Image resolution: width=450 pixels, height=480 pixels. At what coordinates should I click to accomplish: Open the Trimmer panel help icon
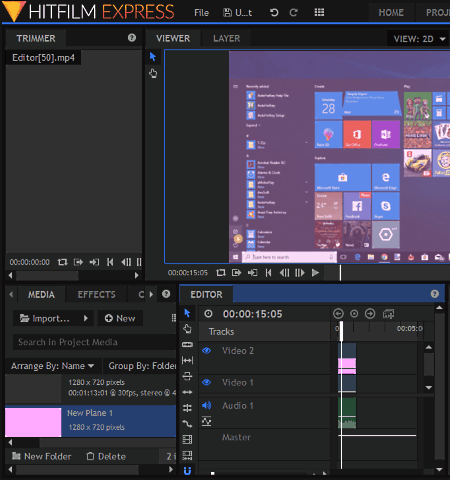[x=132, y=38]
